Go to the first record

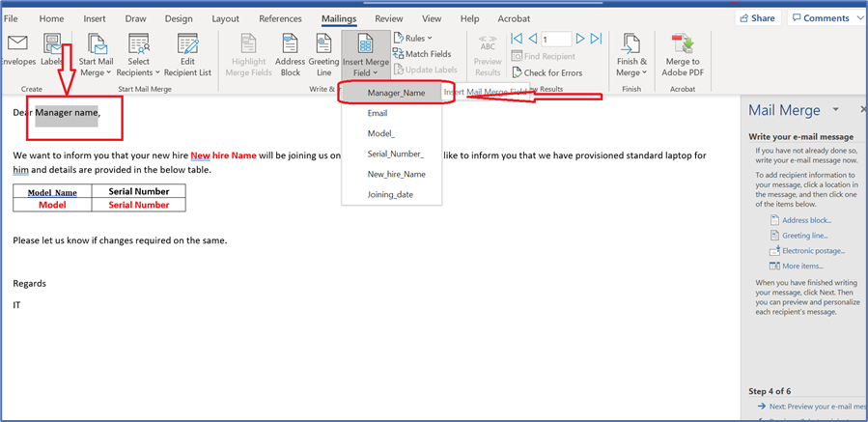pos(517,39)
